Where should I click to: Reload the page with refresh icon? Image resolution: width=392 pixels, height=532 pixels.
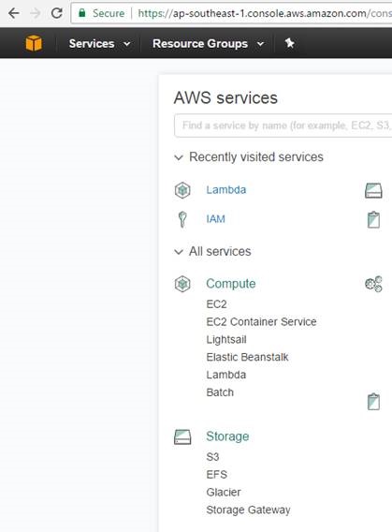click(56, 13)
